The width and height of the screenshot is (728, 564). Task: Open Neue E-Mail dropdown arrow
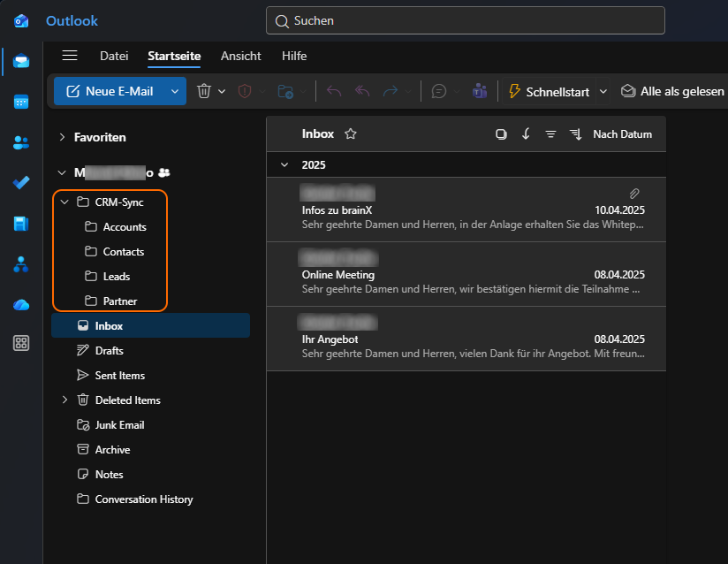(x=175, y=91)
